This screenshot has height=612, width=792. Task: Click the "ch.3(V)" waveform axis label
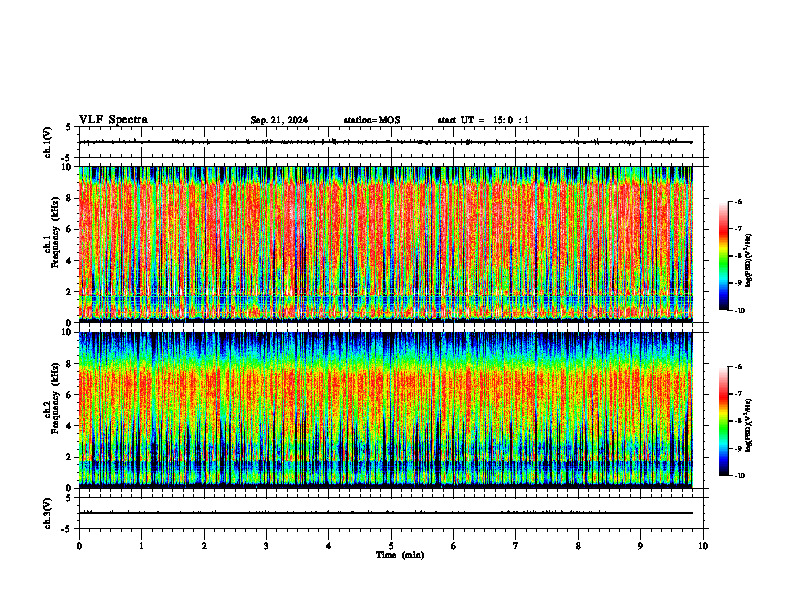pyautogui.click(x=48, y=513)
